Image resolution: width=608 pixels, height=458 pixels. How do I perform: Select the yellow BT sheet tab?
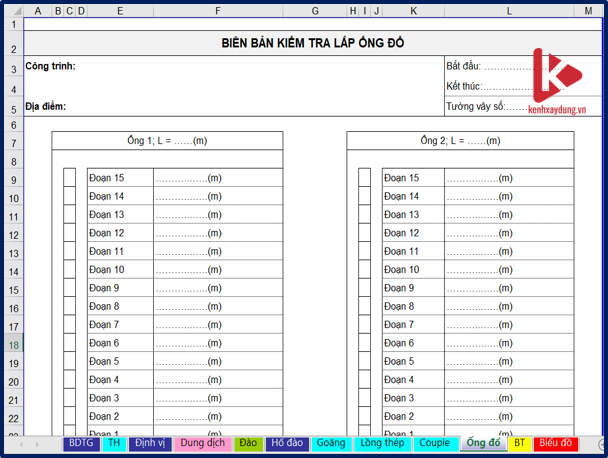coord(519,442)
